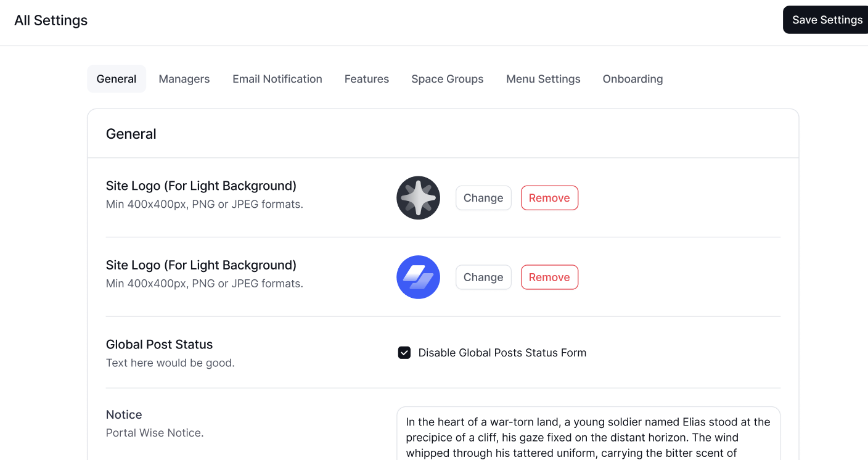Click the All Settings page heading

coord(51,20)
